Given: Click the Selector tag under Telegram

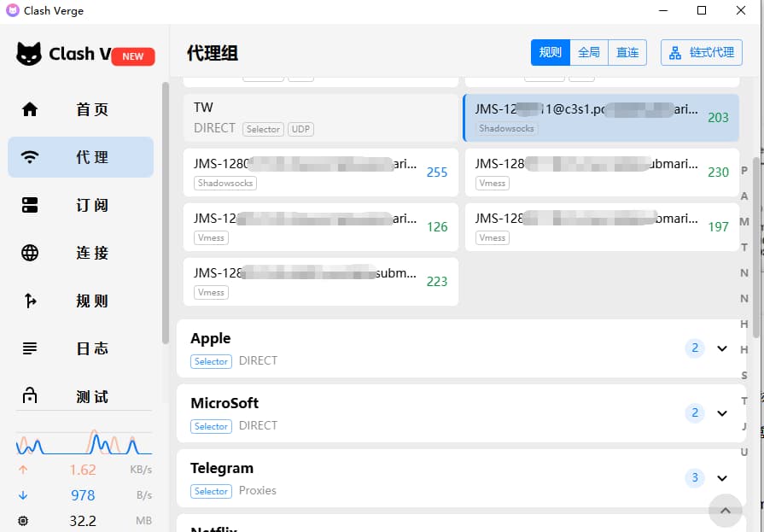Looking at the screenshot, I should pyautogui.click(x=211, y=491).
